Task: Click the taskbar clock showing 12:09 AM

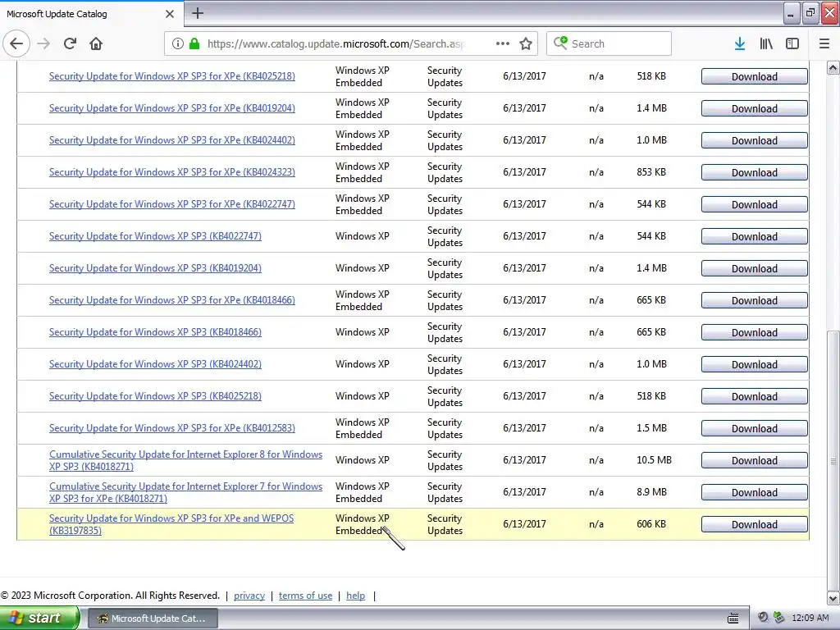Action: point(810,618)
